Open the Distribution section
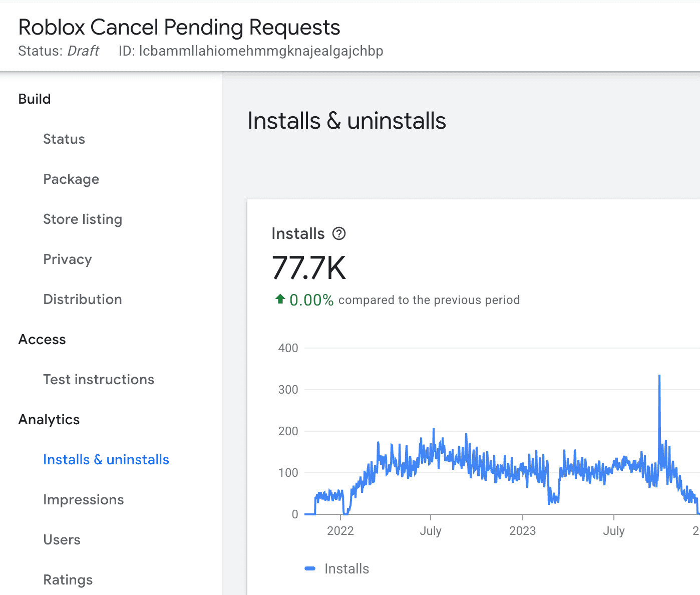Image resolution: width=700 pixels, height=595 pixels. click(83, 299)
